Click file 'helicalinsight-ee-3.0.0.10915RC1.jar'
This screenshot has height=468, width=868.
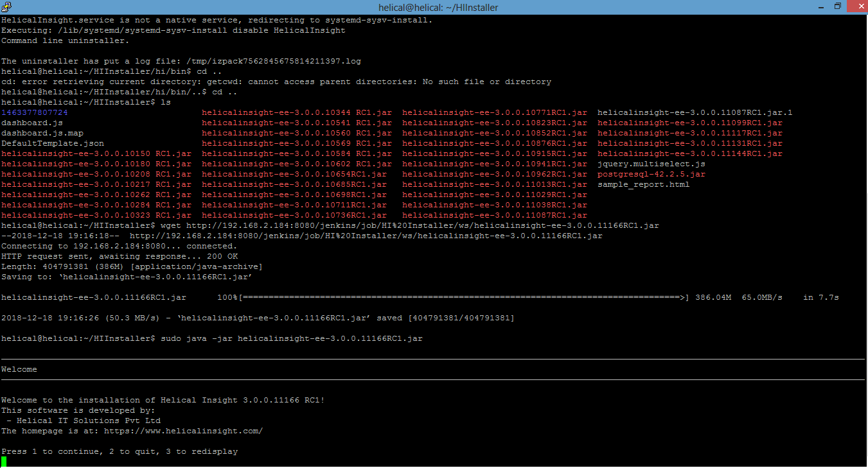pyautogui.click(x=495, y=153)
